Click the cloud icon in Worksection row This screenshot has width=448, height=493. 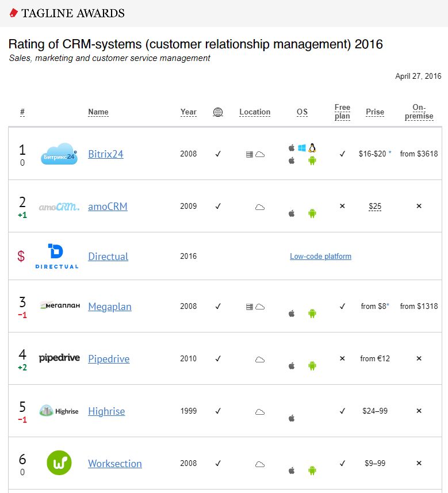(260, 464)
